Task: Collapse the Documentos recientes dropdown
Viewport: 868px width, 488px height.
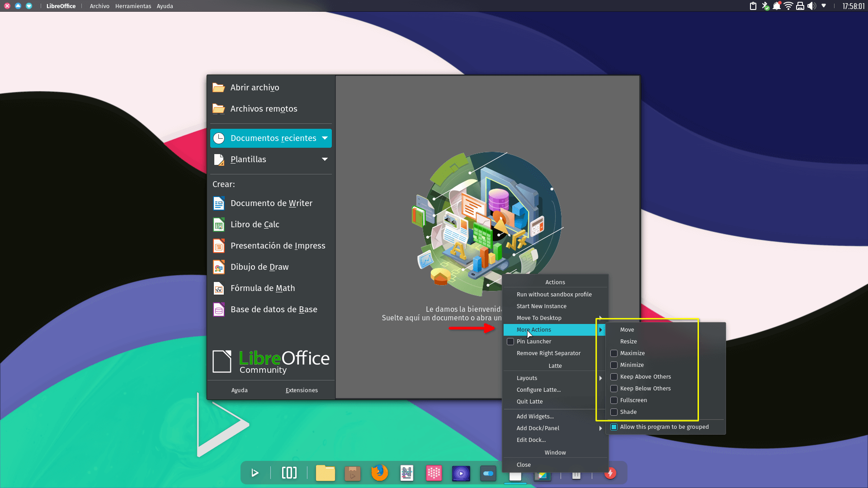Action: [x=324, y=138]
